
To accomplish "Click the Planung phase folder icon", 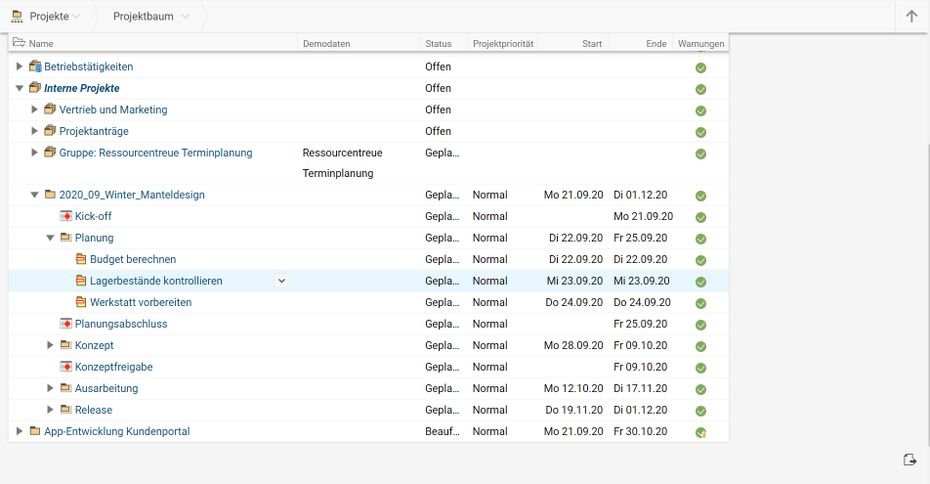I will point(66,237).
